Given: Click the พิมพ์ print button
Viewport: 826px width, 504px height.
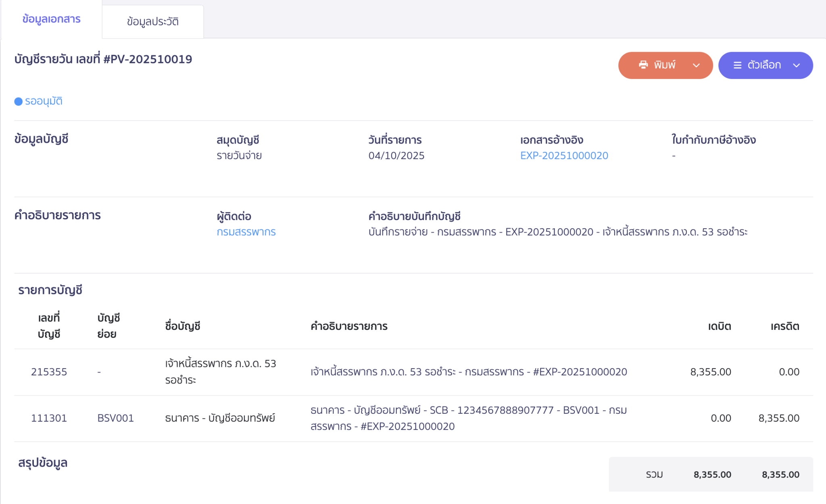Looking at the screenshot, I should click(x=665, y=65).
